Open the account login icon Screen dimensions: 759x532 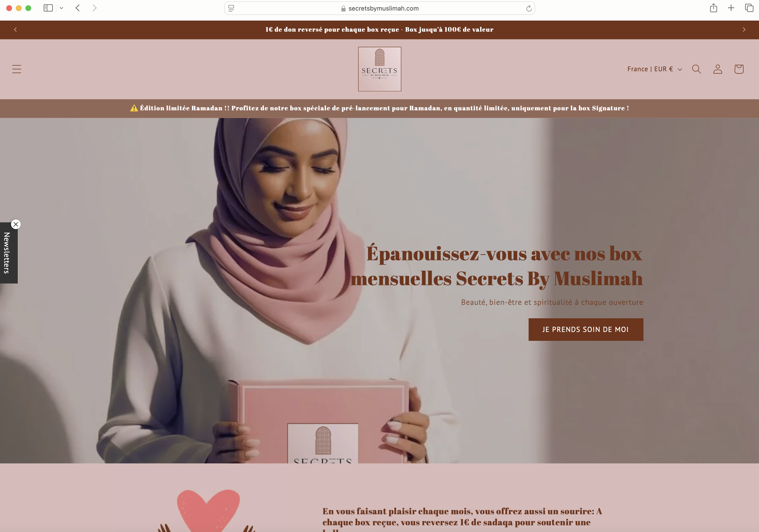pyautogui.click(x=717, y=69)
